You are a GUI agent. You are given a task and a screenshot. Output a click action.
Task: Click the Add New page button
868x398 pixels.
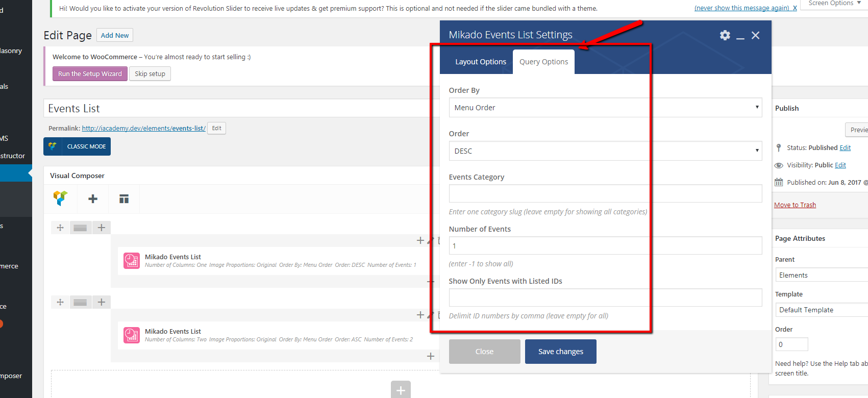(x=115, y=35)
